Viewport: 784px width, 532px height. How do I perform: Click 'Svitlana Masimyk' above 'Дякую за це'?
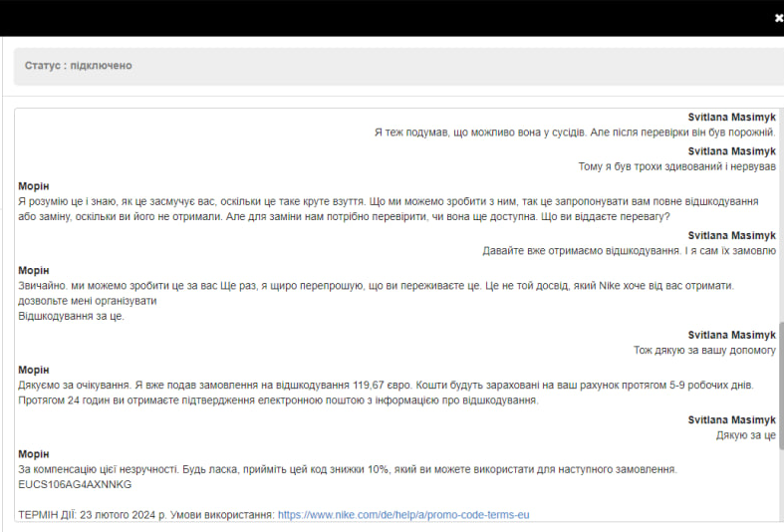pyautogui.click(x=731, y=420)
